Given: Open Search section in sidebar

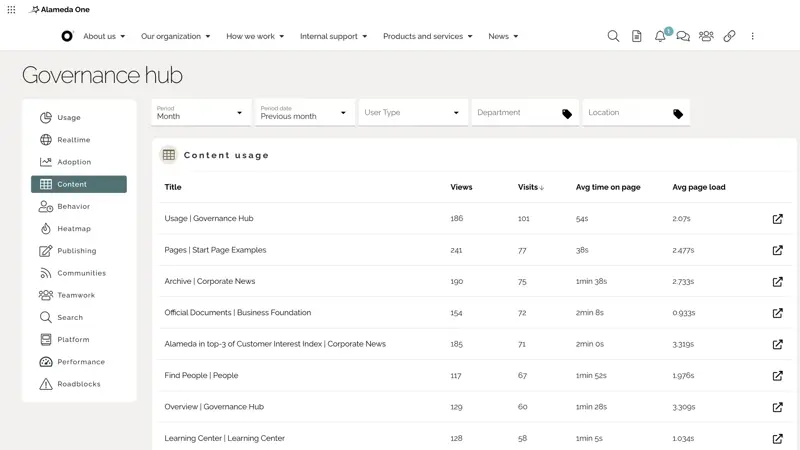Looking at the screenshot, I should tap(79, 317).
